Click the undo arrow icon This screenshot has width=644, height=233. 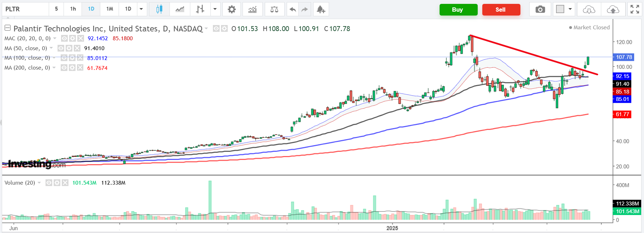(292, 9)
